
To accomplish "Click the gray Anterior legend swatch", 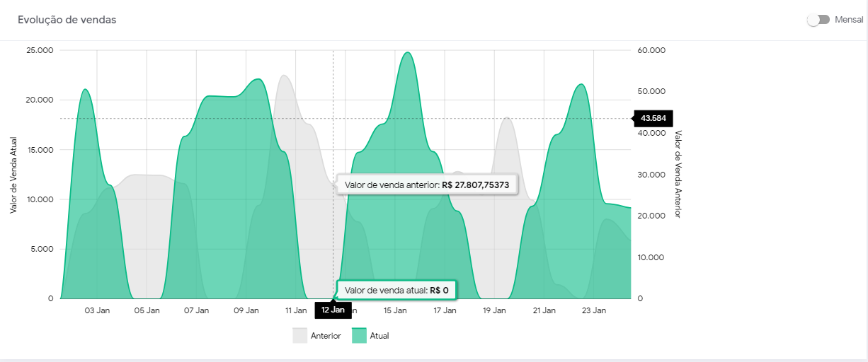I will point(300,336).
